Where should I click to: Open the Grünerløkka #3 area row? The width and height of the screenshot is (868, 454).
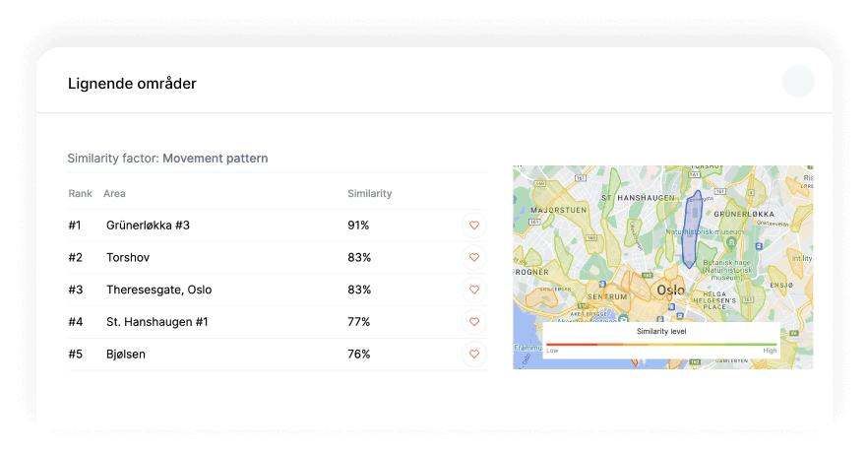click(278, 226)
